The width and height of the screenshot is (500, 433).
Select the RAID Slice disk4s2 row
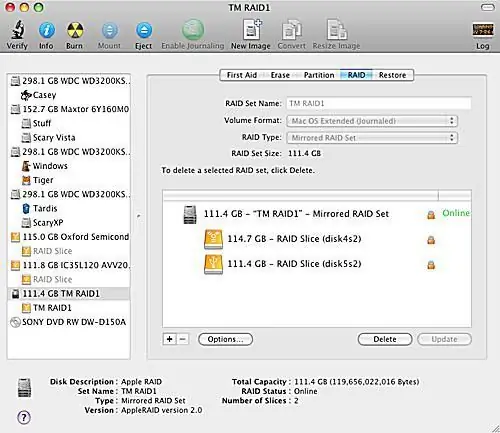(317, 239)
